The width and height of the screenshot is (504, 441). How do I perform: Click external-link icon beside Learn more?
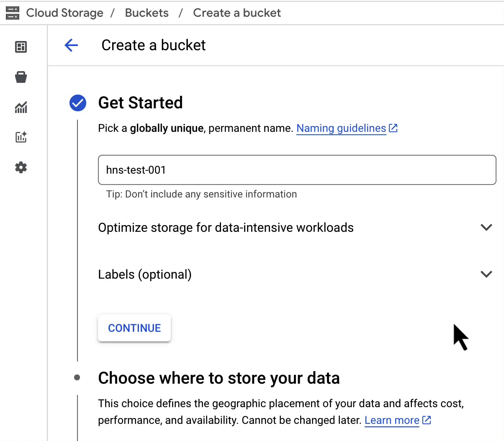point(427,420)
